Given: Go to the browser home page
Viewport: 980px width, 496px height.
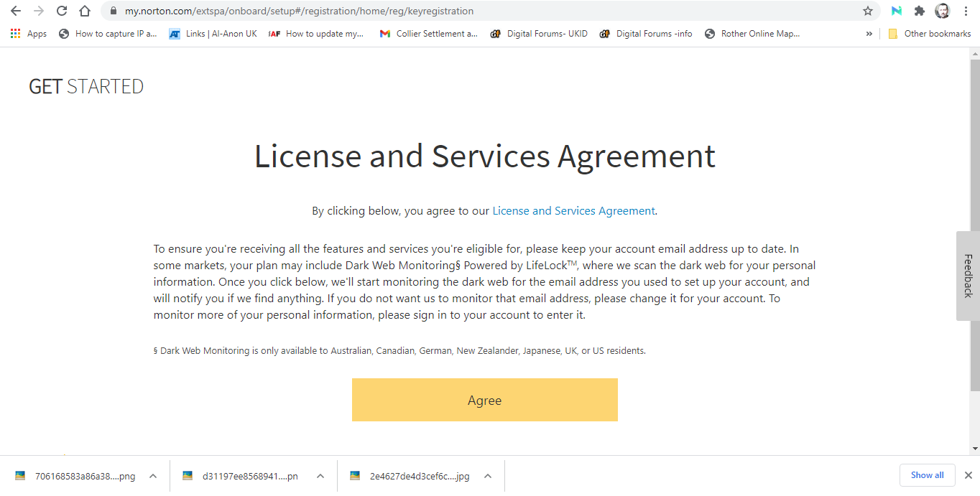Looking at the screenshot, I should [85, 11].
